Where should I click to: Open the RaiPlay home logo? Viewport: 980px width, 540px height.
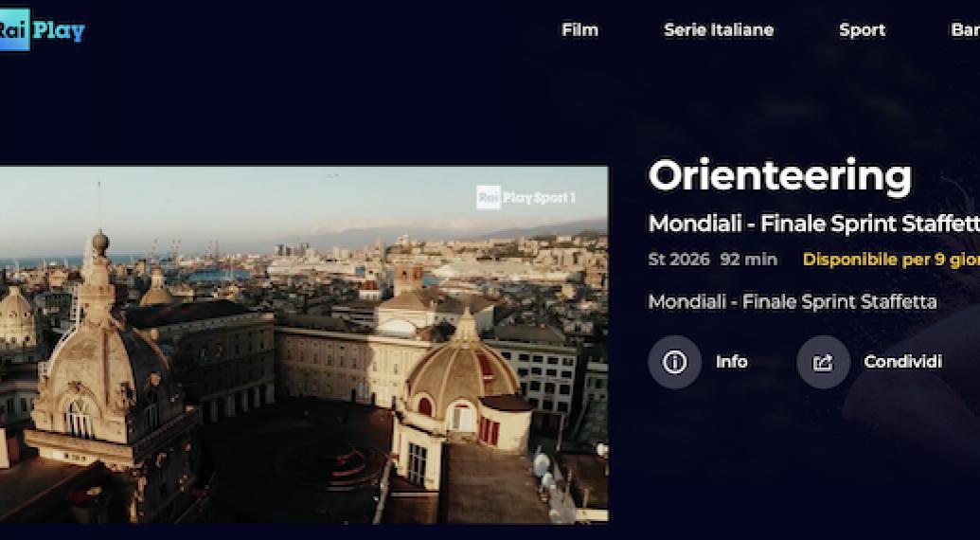click(42, 30)
